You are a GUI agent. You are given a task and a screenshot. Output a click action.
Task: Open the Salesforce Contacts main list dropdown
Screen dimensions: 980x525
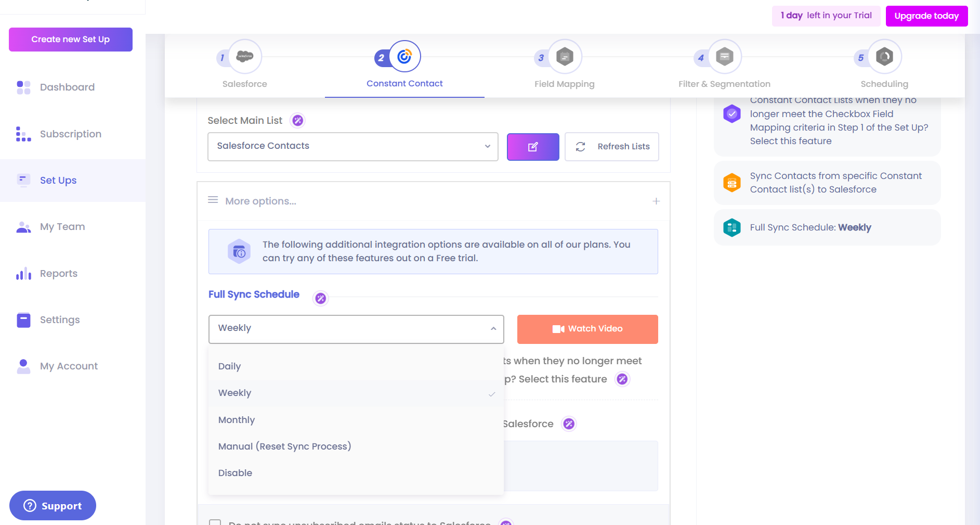[x=353, y=147]
